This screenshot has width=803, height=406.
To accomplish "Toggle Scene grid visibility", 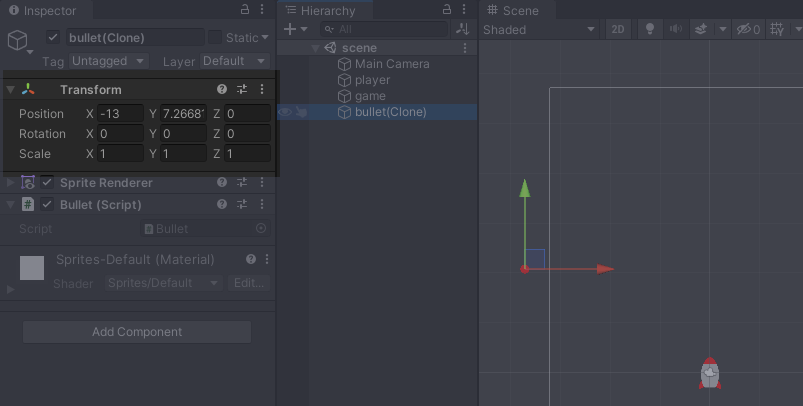I will tap(777, 29).
